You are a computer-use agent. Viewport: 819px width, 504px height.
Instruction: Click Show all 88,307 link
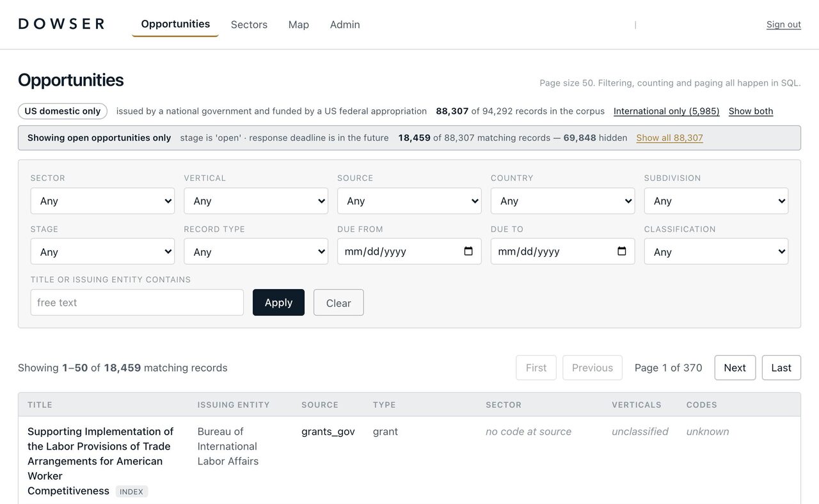669,138
